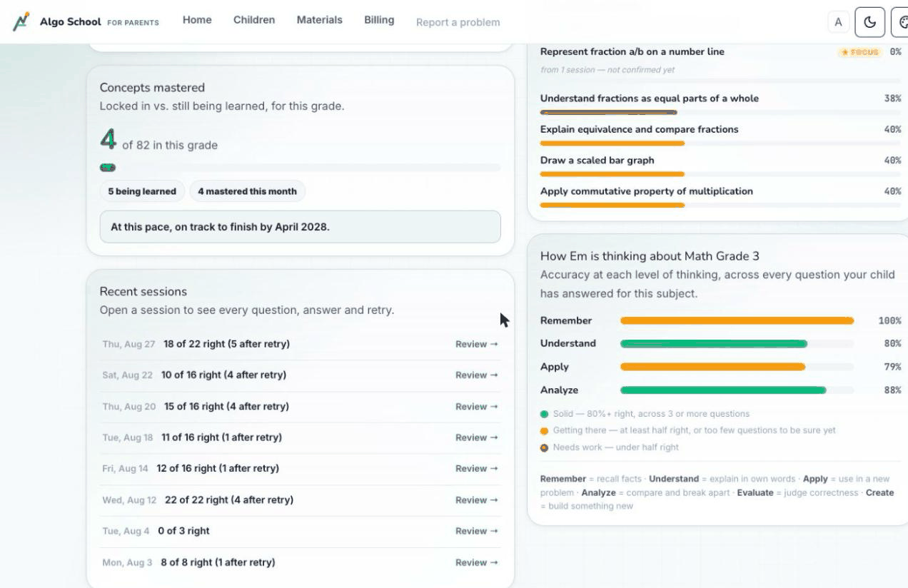This screenshot has height=588, width=908.
Task: Click the 79% Apply value
Action: coord(892,367)
